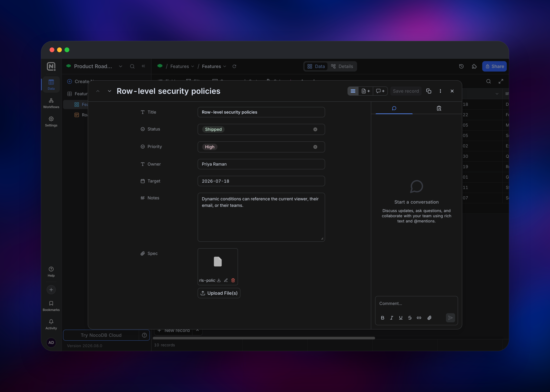
Task: Click the New record button
Action: (173, 330)
